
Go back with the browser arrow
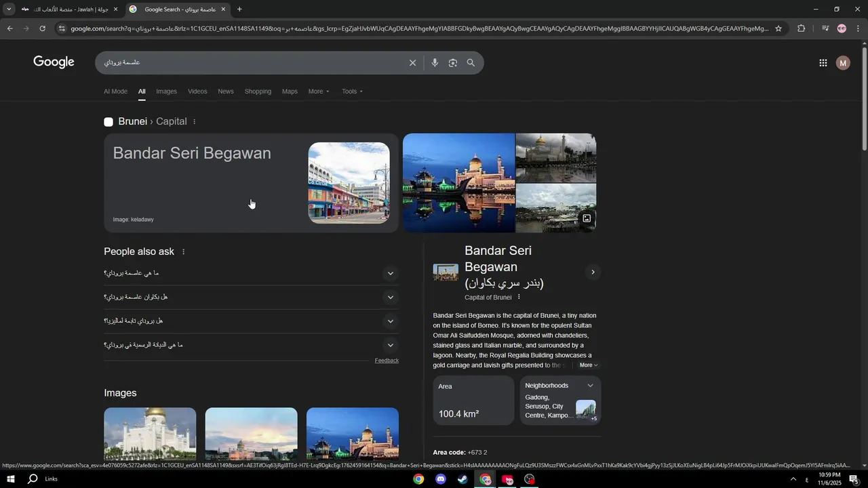pyautogui.click(x=9, y=28)
